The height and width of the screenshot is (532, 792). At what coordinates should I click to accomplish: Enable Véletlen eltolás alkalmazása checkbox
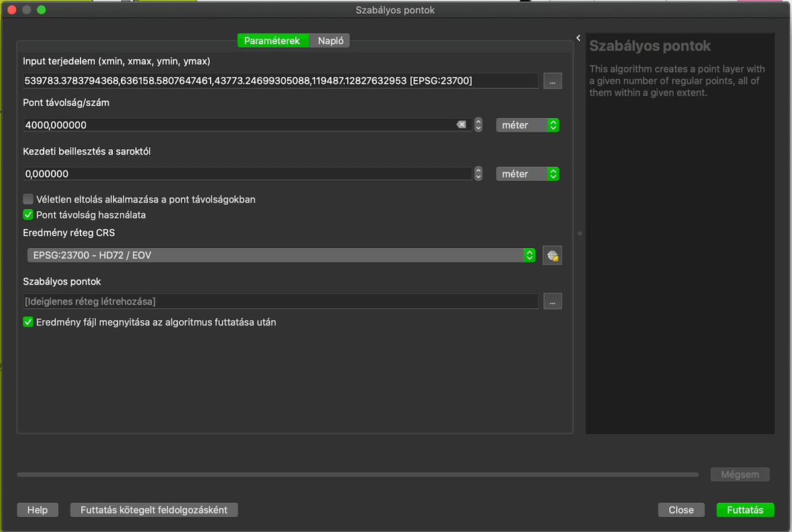pos(28,199)
